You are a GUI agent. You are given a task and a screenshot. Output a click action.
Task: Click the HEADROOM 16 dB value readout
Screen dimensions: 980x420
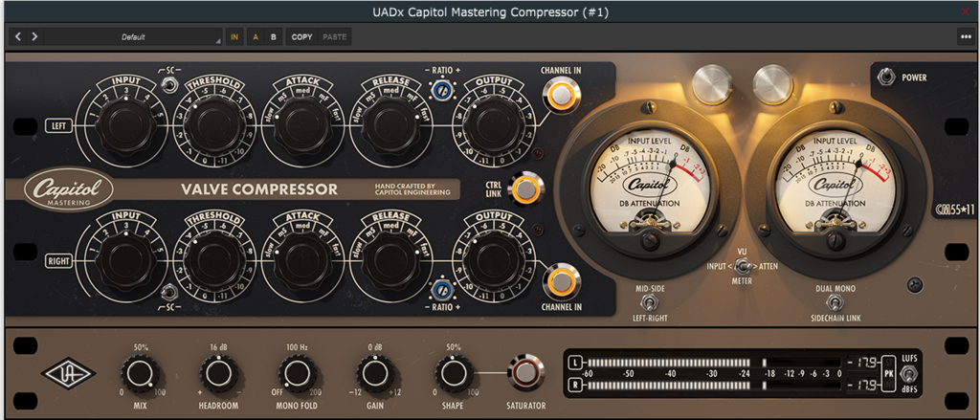218,347
